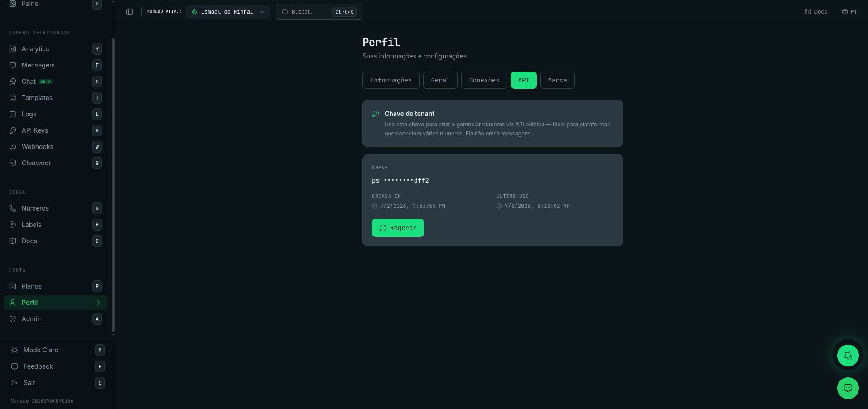This screenshot has width=868, height=409.
Task: Expand the active number dropdown Ismael da Minha
Action: (228, 12)
